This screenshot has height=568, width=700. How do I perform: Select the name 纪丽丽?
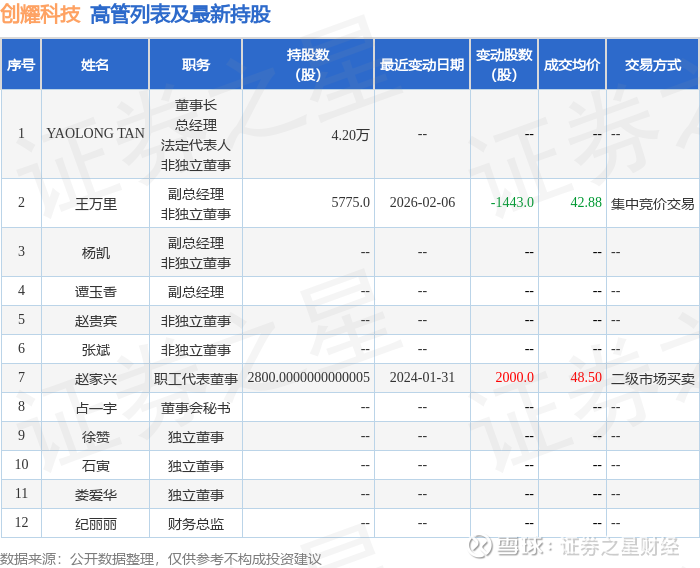tap(96, 524)
